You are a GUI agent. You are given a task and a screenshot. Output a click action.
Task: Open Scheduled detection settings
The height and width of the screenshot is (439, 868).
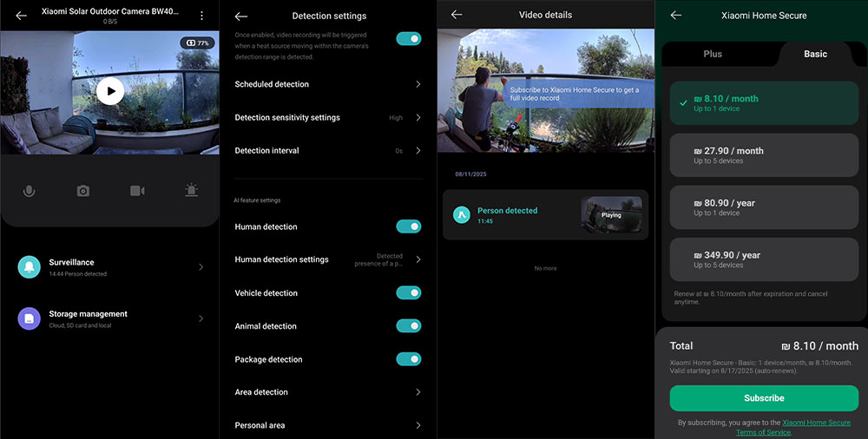point(327,84)
